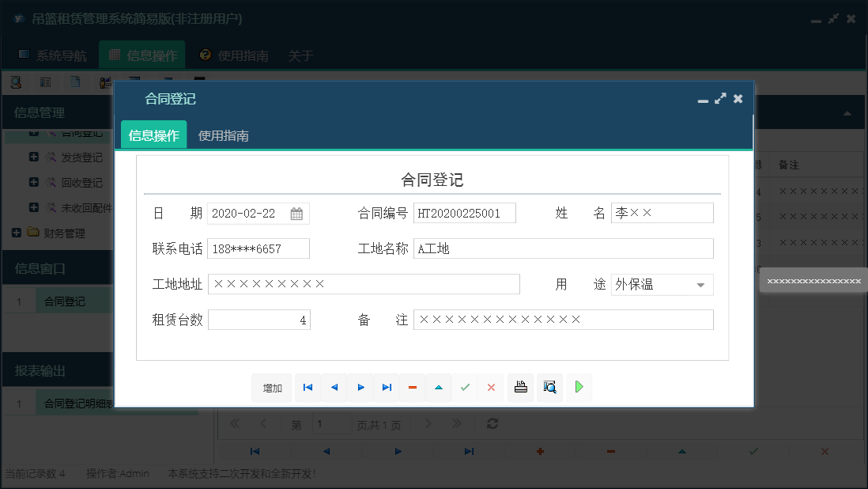Refresh the grid using the pager refresh icon
Image resolution: width=868 pixels, height=489 pixels.
coord(492,424)
